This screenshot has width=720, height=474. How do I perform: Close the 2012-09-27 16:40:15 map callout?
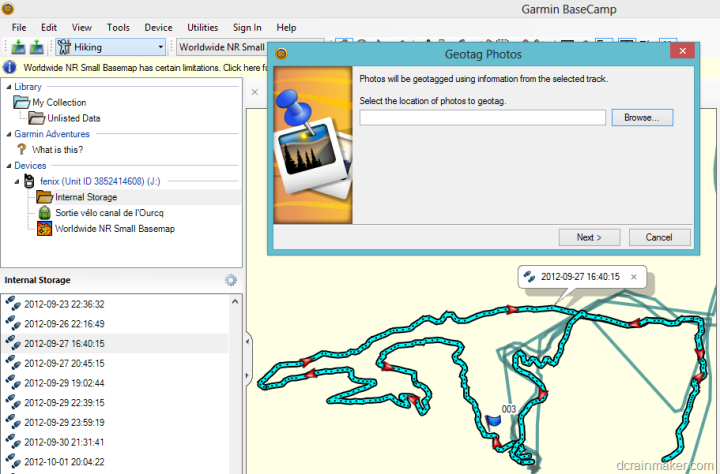[634, 277]
